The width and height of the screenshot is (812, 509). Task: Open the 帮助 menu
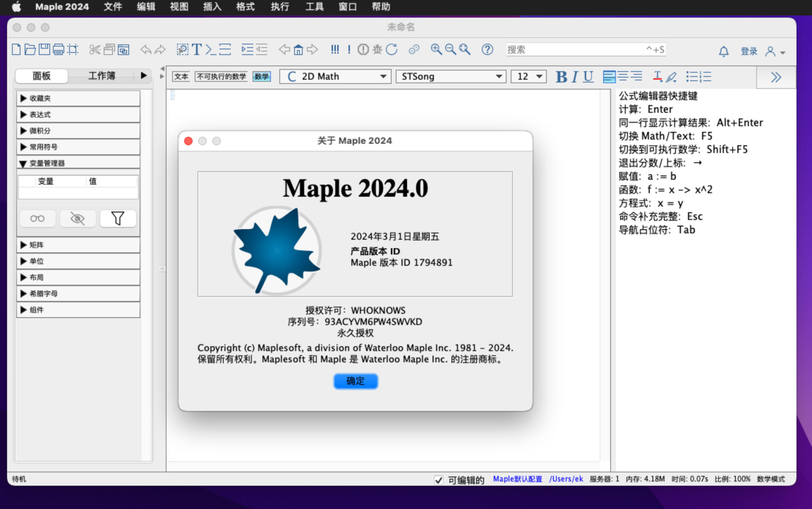tap(381, 7)
